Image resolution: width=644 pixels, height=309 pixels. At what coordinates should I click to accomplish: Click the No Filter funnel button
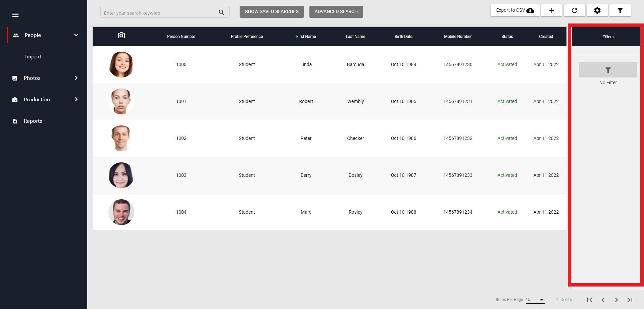[x=607, y=70]
